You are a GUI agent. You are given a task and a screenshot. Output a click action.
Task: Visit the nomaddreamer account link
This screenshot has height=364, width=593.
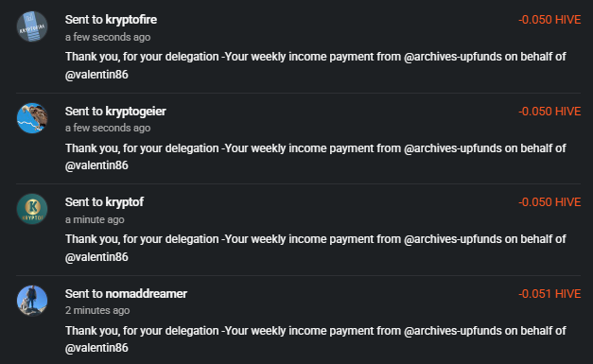tap(146, 294)
